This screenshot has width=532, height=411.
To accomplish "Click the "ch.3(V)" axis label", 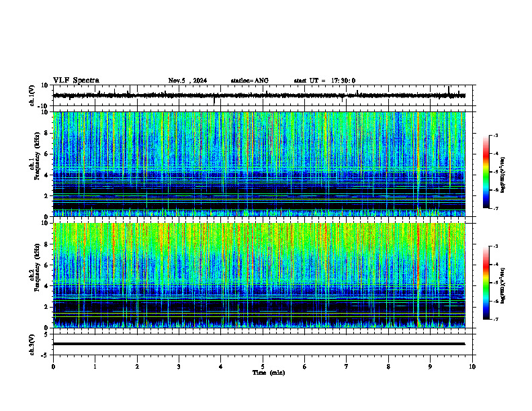I will (x=32, y=345).
